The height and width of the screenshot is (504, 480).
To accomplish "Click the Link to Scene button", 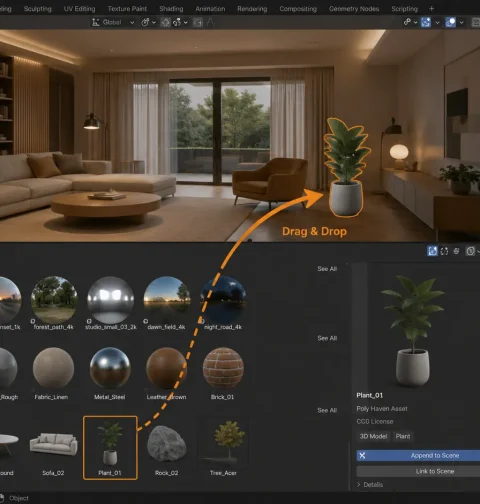I will [x=418, y=471].
